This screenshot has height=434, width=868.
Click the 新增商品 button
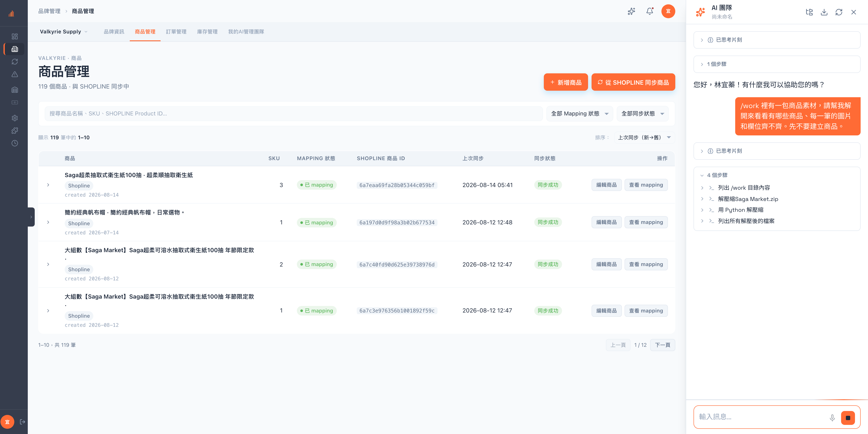[566, 82]
